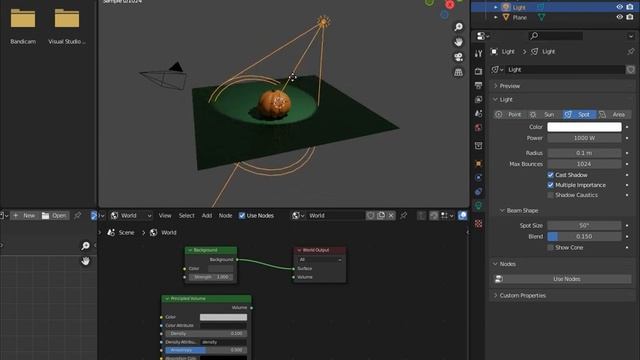Select the Sun light type
This screenshot has height=360, width=640.
click(x=543, y=114)
